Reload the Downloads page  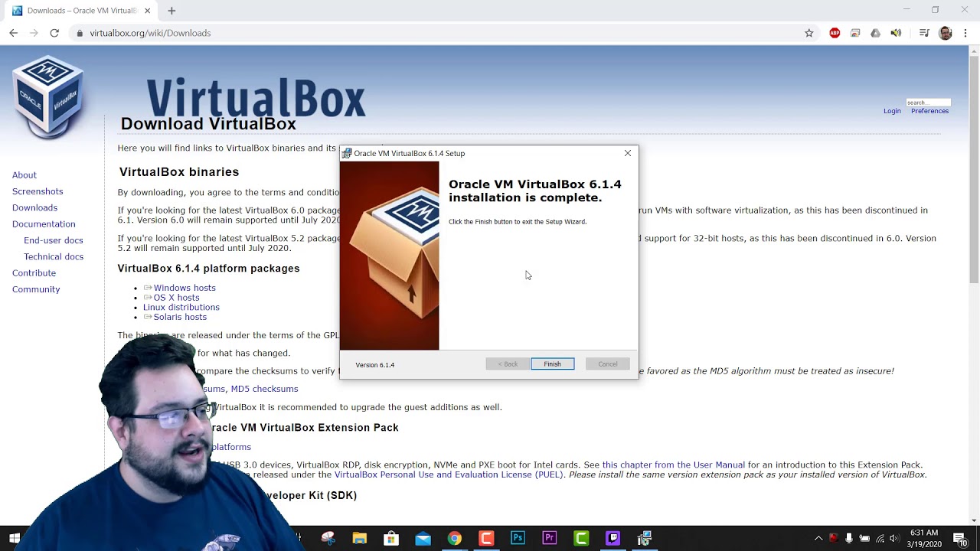point(54,33)
